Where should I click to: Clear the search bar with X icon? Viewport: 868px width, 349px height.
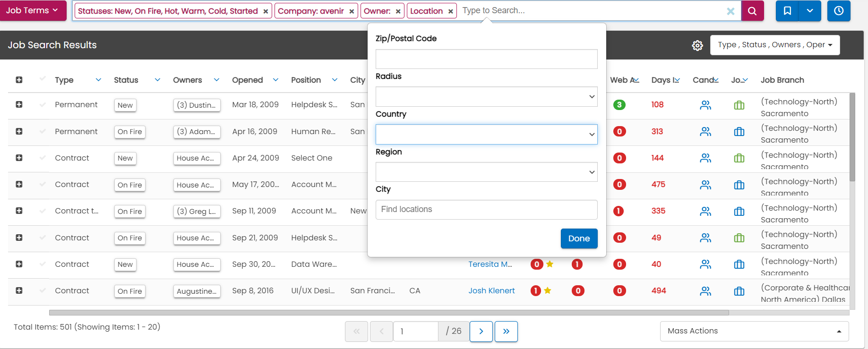point(730,11)
